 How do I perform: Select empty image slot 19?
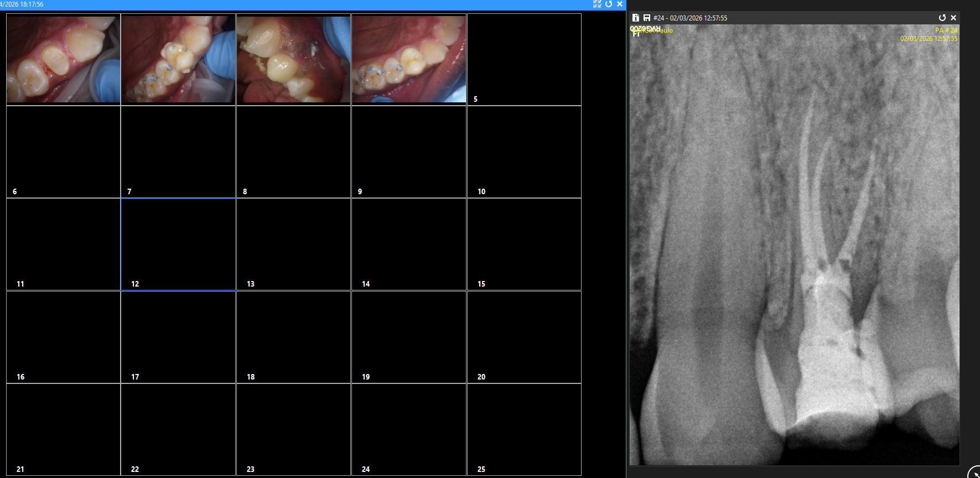click(409, 337)
